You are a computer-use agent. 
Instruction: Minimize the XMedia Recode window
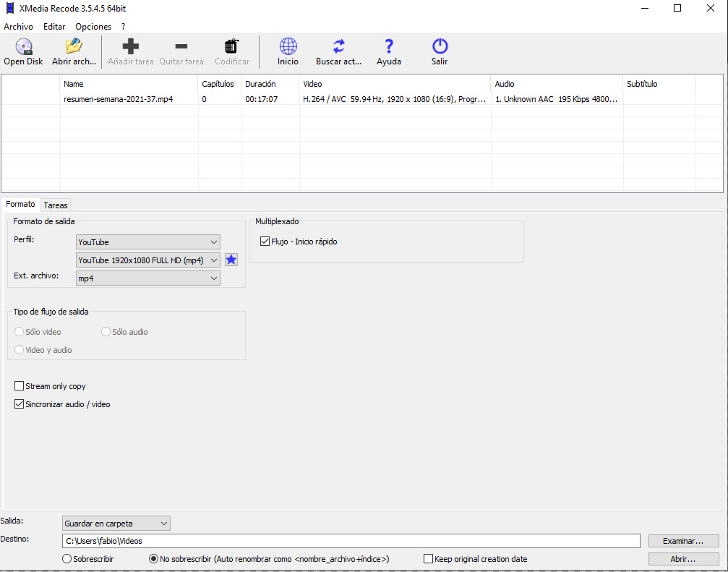tap(645, 9)
